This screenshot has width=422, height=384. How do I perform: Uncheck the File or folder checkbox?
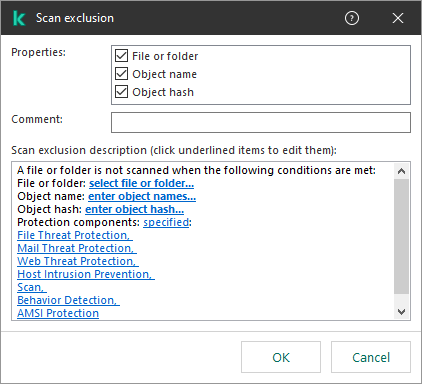121,56
